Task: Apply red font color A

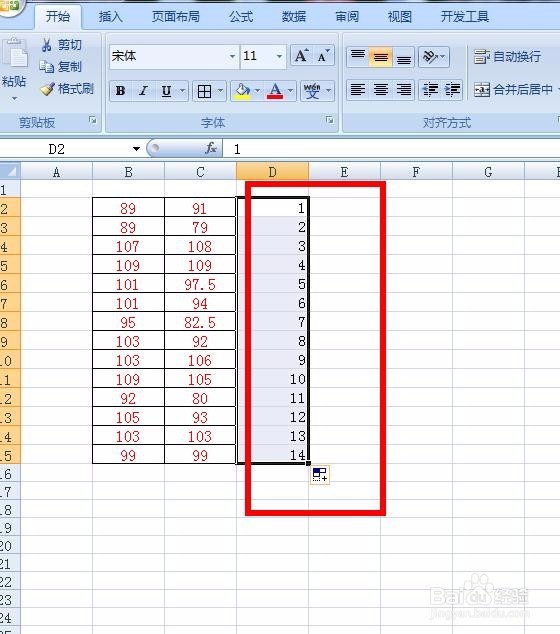Action: (275, 91)
